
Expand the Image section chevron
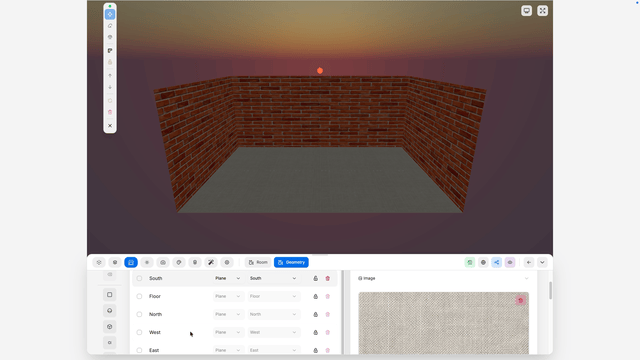(x=527, y=278)
